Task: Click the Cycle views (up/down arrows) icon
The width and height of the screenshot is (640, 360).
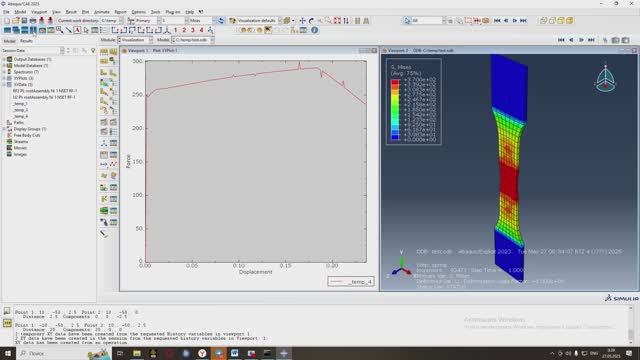Action: point(346,20)
